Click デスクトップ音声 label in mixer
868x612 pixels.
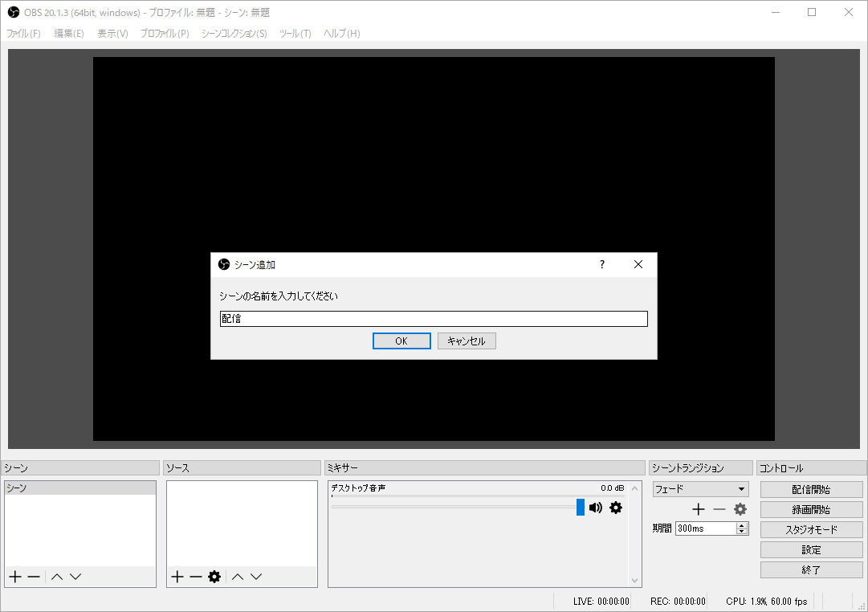pyautogui.click(x=358, y=488)
